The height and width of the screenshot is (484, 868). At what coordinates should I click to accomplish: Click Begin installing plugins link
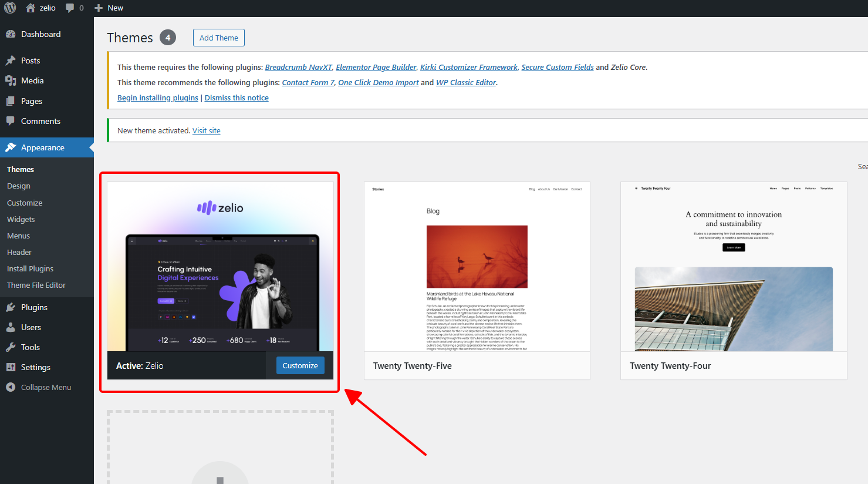tap(158, 98)
